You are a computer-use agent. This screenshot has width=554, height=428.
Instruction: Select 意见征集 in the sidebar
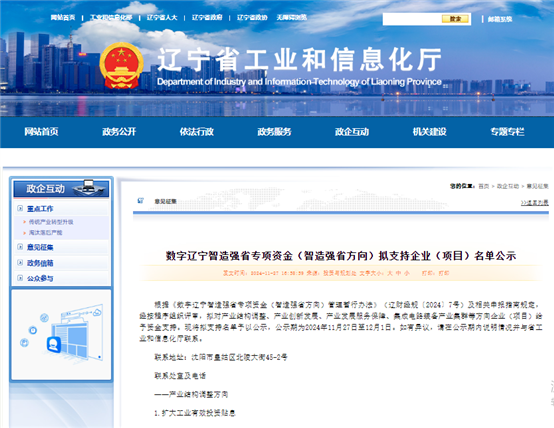[x=40, y=247]
